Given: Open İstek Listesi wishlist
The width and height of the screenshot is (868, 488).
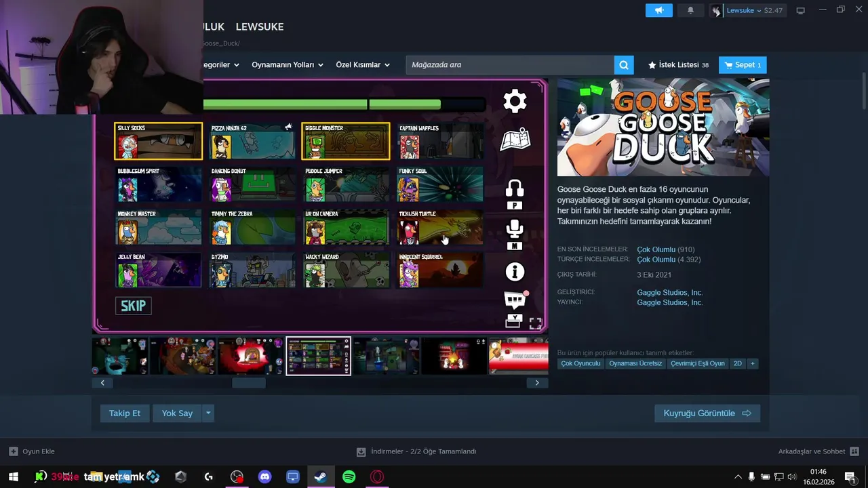Looking at the screenshot, I should (678, 65).
